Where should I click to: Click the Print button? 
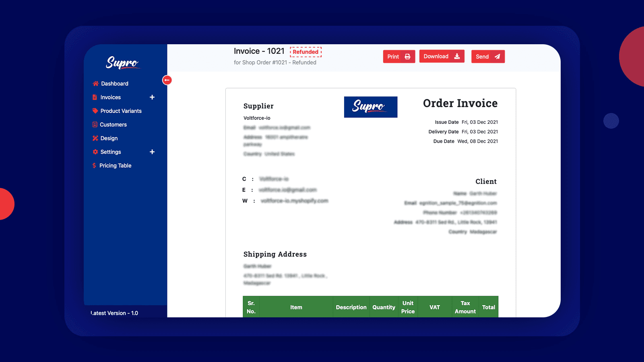398,56
